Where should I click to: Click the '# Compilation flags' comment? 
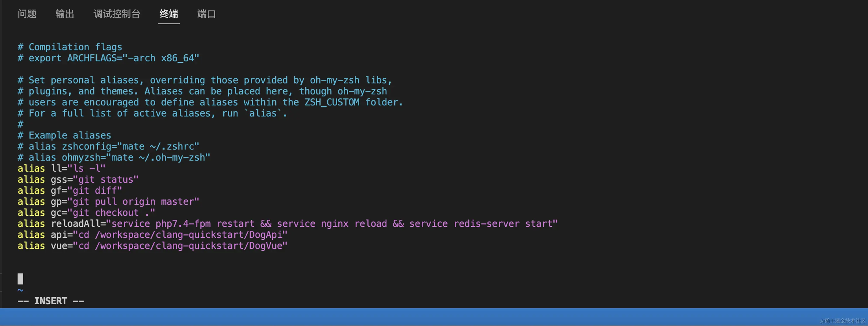[x=70, y=47]
